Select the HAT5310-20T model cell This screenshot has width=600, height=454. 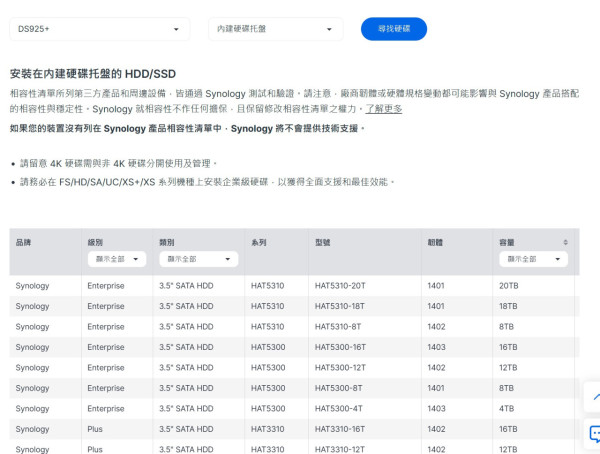pos(340,286)
